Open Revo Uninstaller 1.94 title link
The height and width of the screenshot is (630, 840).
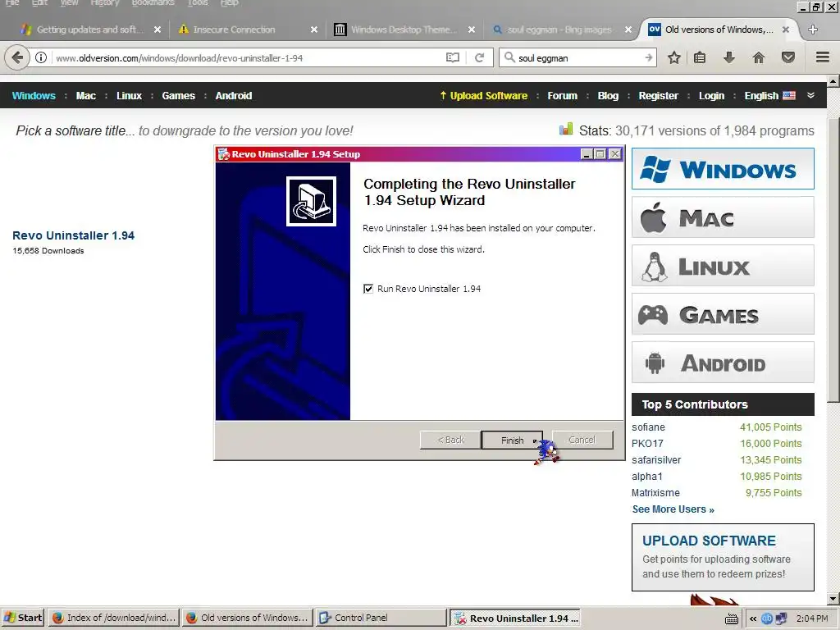click(73, 235)
